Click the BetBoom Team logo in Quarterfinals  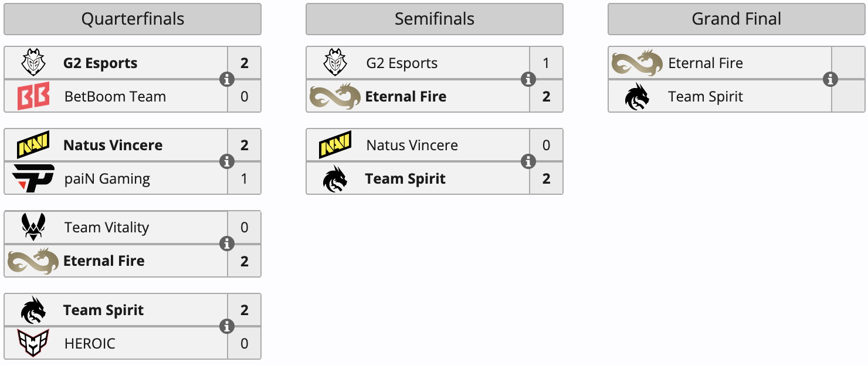[x=33, y=97]
